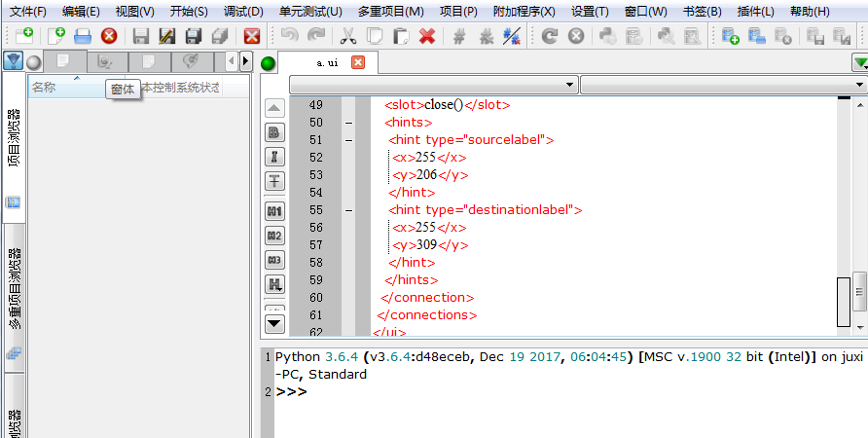
Task: Open the 调试(D) debug menu
Action: [243, 12]
